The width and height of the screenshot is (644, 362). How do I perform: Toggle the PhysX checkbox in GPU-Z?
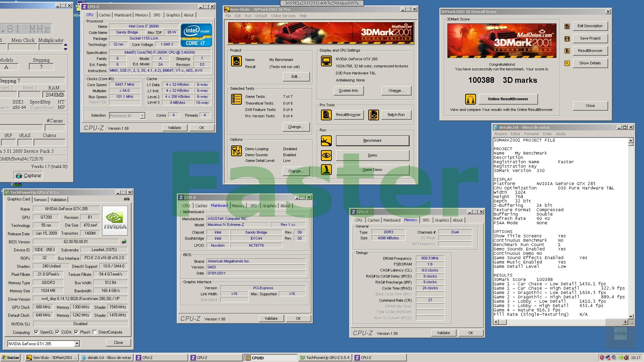(x=76, y=332)
